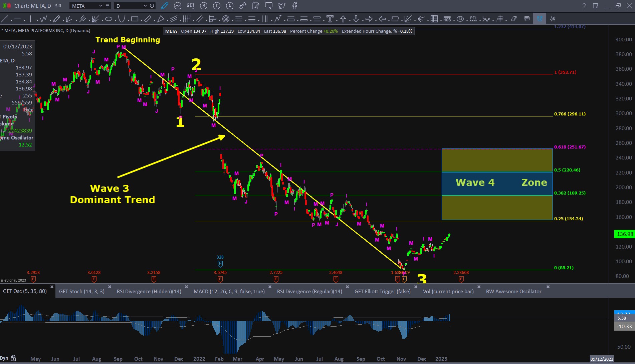Click the Twitter share icon
635x364 pixels.
coord(282,6)
